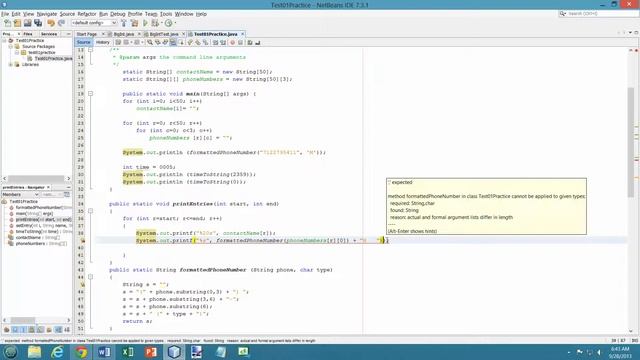Click the Debug Project toolbar icon
Viewport: 640px width, 360px height.
155,23
